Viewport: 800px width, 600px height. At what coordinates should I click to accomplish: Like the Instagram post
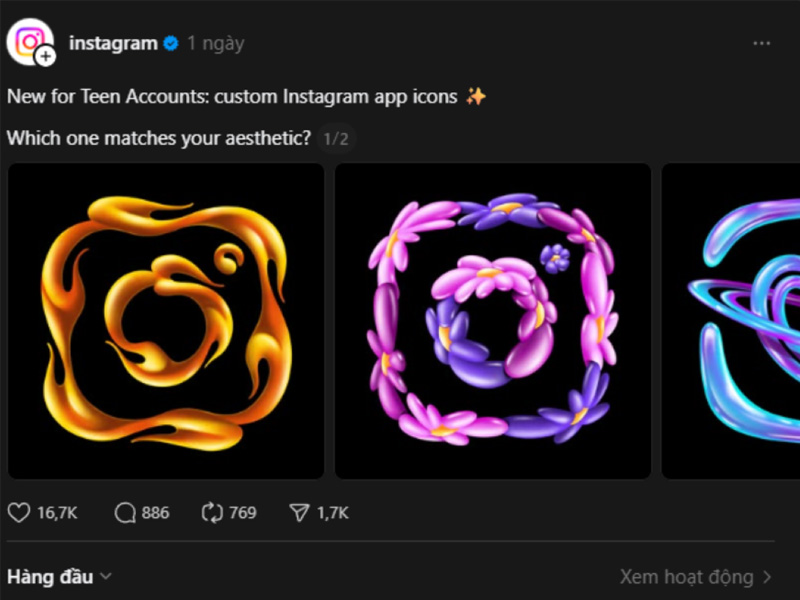(18, 512)
